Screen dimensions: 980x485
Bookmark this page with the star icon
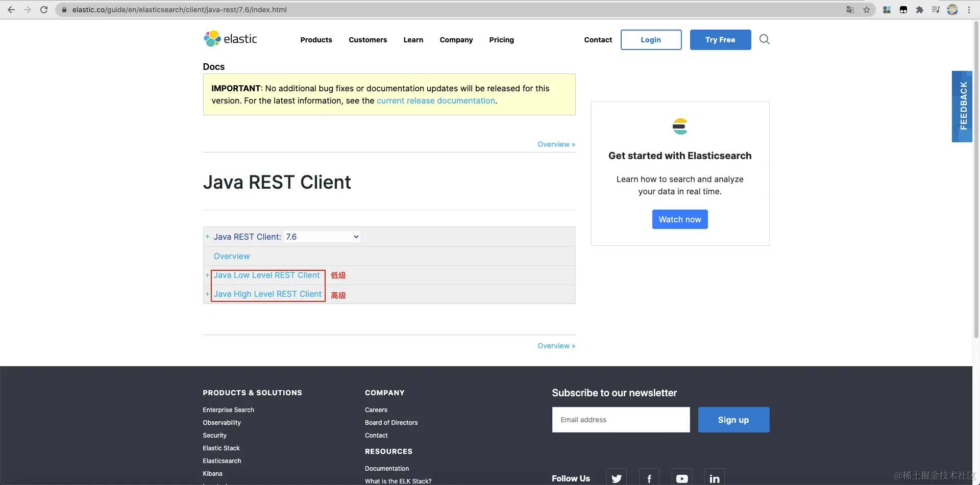(x=867, y=10)
